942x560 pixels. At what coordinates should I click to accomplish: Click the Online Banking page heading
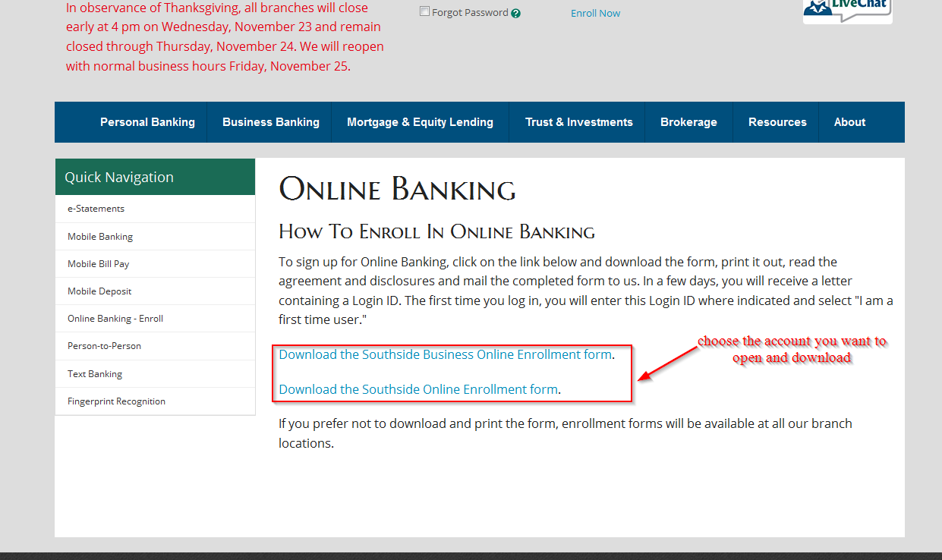(397, 189)
